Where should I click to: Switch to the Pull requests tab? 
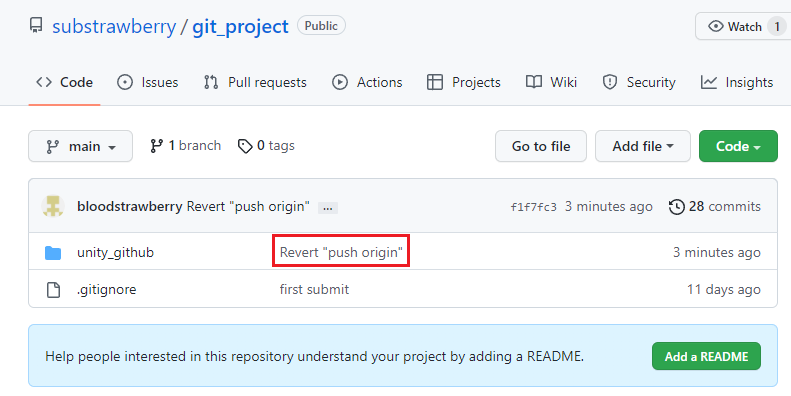255,82
